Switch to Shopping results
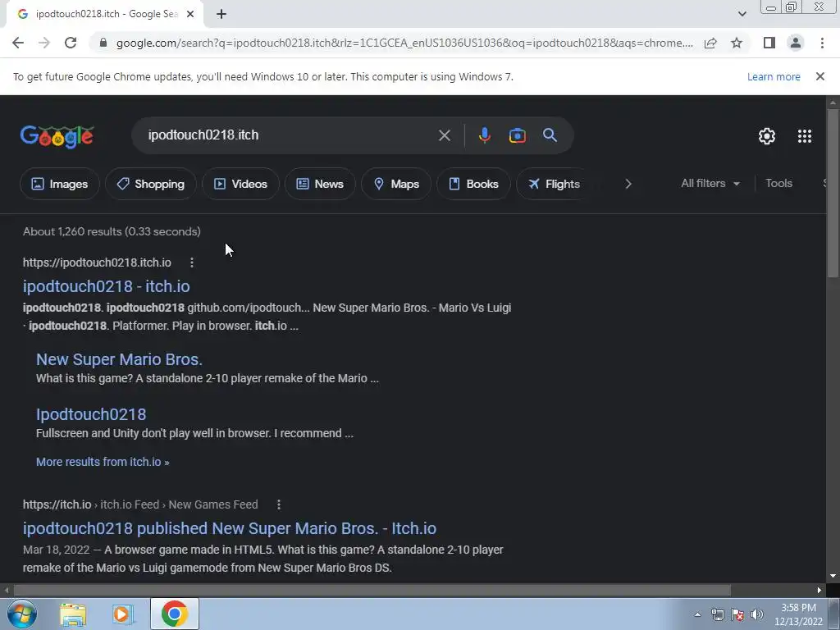 [x=151, y=184]
